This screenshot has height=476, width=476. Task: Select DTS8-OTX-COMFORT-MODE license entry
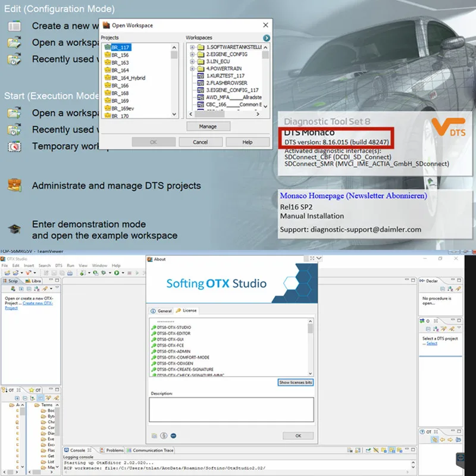pos(180,358)
